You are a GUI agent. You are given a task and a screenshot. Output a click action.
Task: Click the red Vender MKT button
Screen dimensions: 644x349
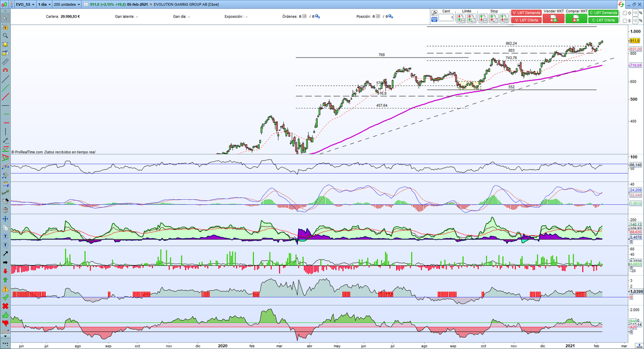click(553, 18)
